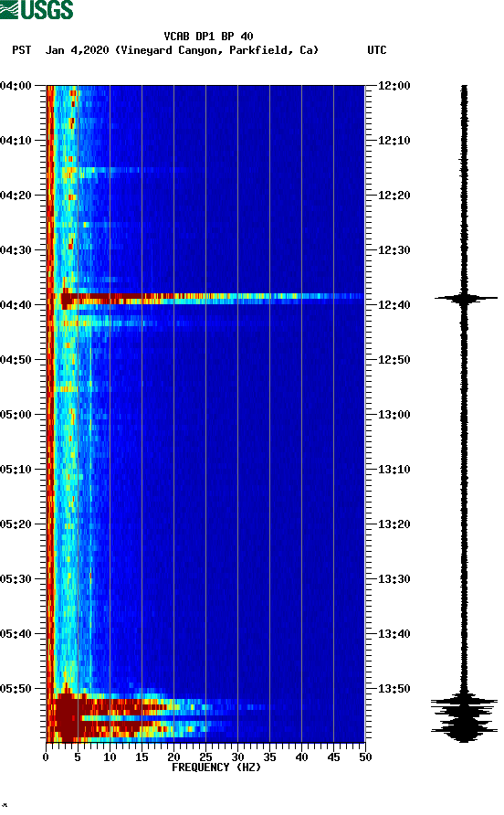
Task: Click the 25 Hz frequency tick label
Action: 205,757
